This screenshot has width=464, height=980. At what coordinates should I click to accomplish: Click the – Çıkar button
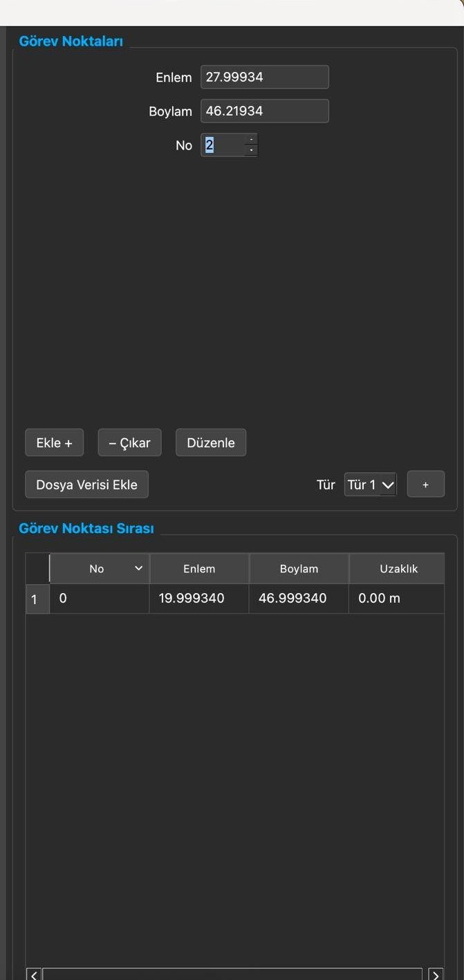(x=129, y=443)
